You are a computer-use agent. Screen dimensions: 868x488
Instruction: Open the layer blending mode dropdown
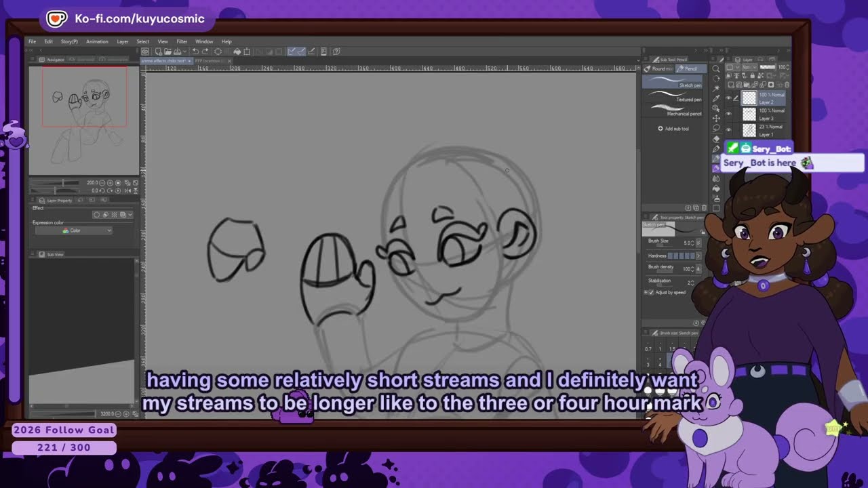click(749, 67)
